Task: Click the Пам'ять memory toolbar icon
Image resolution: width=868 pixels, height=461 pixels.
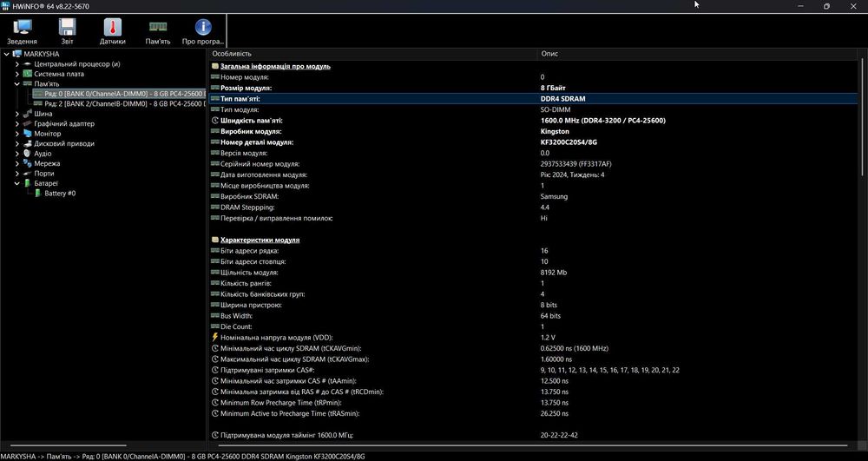Action: click(158, 27)
